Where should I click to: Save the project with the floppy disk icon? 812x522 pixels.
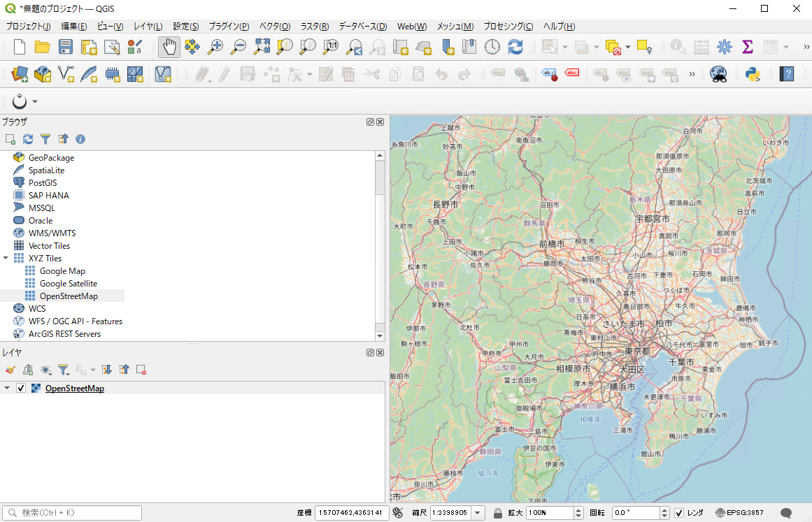tap(65, 47)
